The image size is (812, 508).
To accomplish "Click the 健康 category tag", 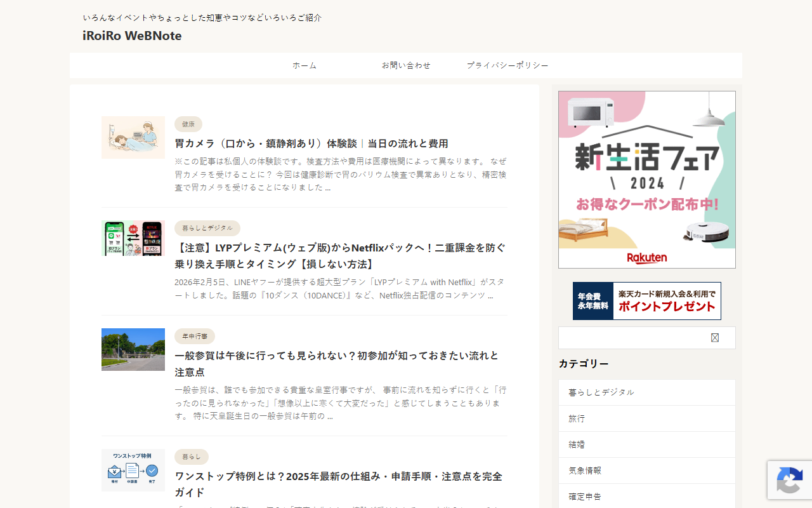I will pyautogui.click(x=188, y=124).
